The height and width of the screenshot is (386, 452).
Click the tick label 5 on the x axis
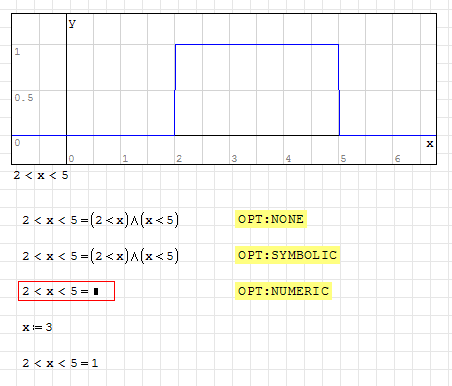click(x=343, y=159)
